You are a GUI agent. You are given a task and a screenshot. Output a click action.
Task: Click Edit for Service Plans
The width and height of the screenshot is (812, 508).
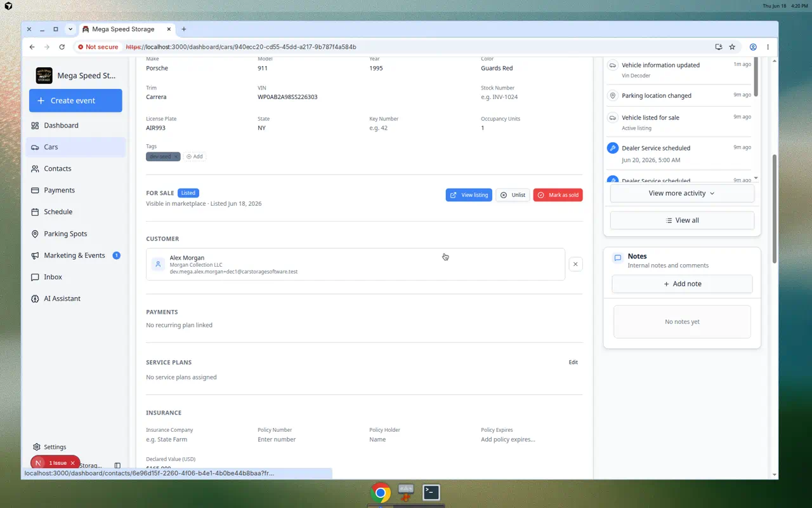573,363
